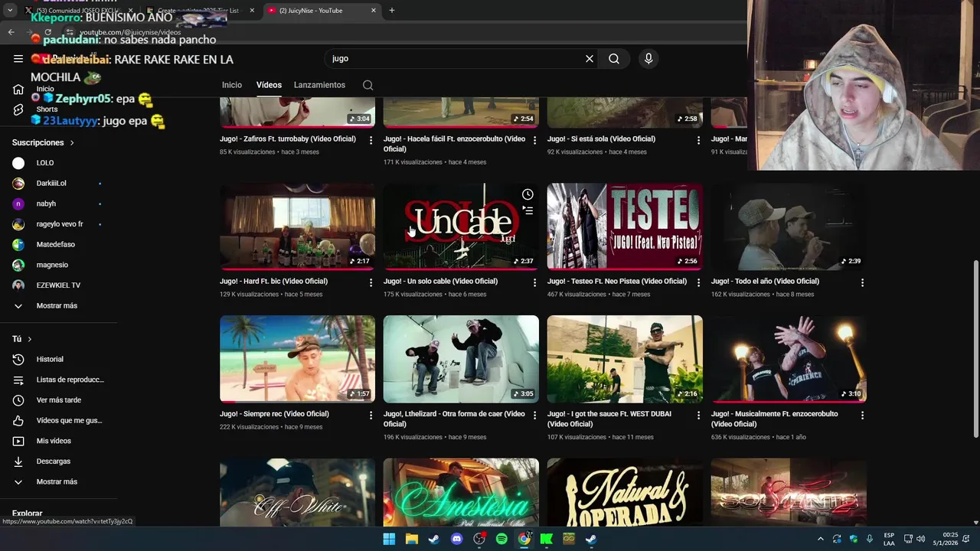Open Spotify from the taskbar
Screen dimensions: 980x551
(x=501, y=539)
